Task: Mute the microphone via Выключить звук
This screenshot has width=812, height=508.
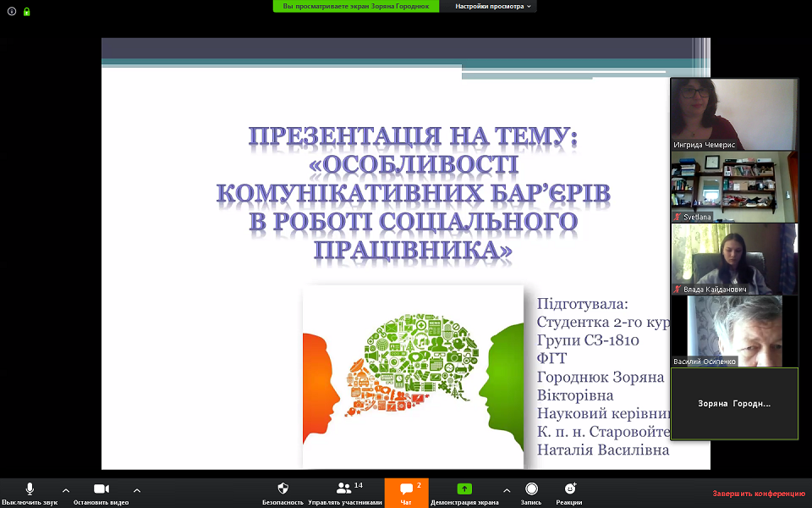Action: 30,494
